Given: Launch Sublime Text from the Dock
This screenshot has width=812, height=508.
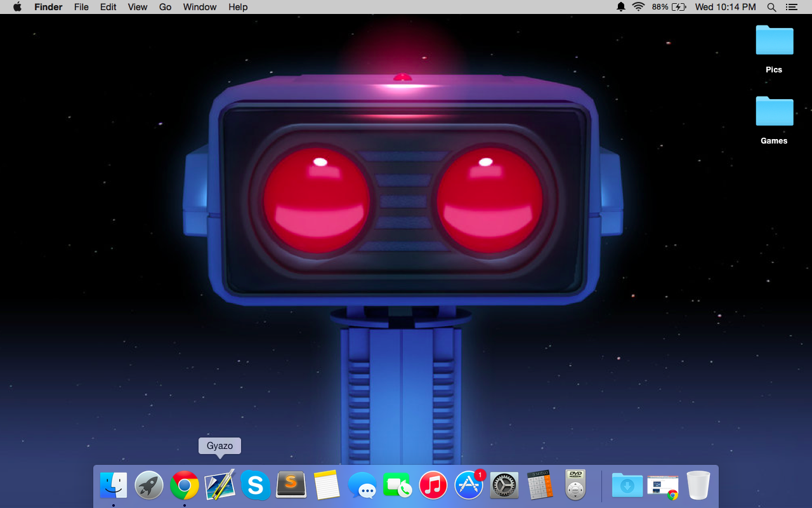Looking at the screenshot, I should 291,486.
